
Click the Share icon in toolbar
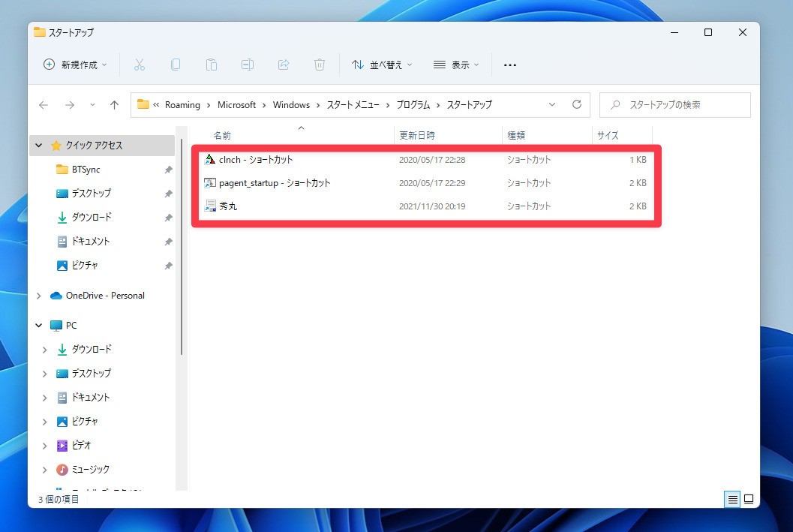tap(284, 65)
